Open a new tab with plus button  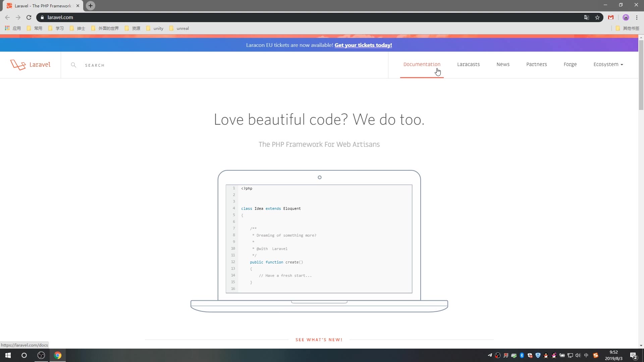click(x=91, y=6)
